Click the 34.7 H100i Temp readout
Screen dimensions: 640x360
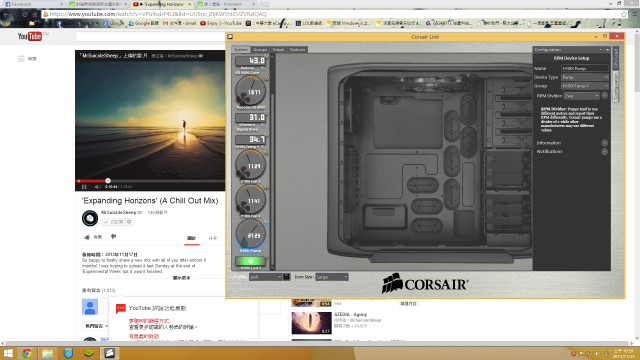[x=250, y=140]
